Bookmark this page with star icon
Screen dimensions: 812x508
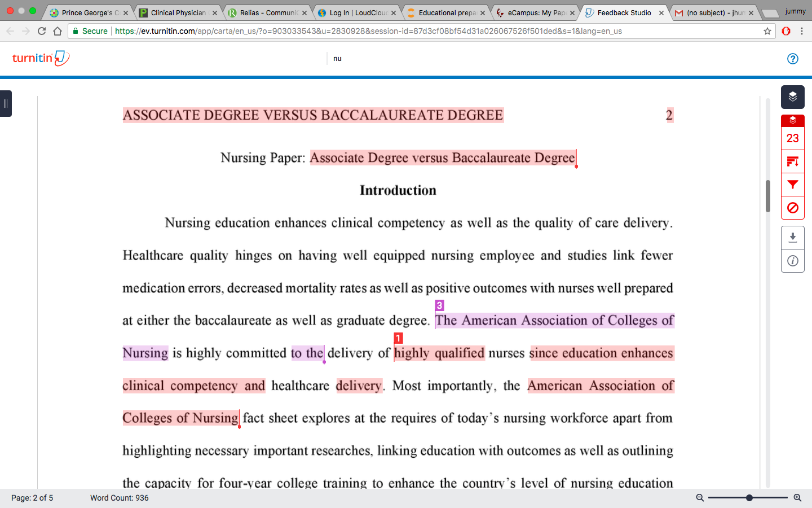pyautogui.click(x=767, y=31)
